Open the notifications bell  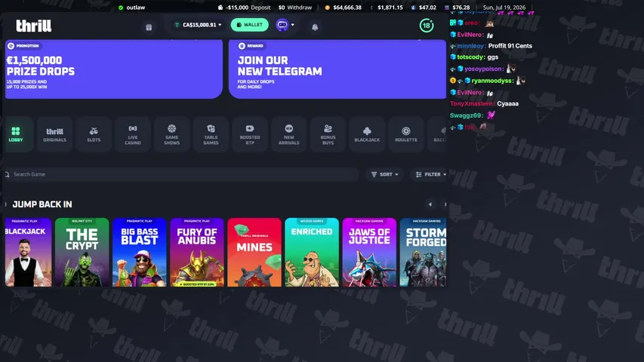pos(315,27)
